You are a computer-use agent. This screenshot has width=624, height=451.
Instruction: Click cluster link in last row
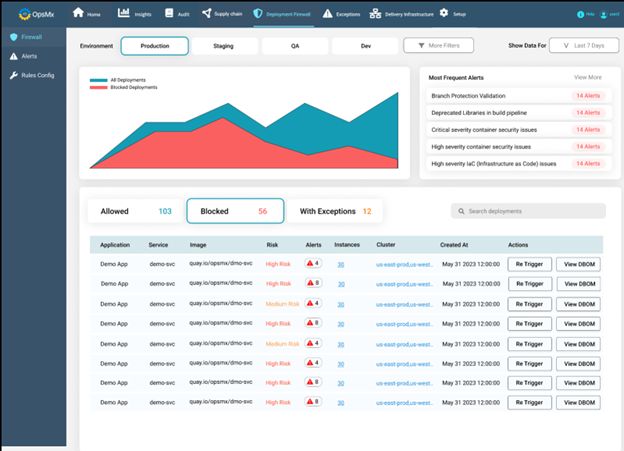404,403
